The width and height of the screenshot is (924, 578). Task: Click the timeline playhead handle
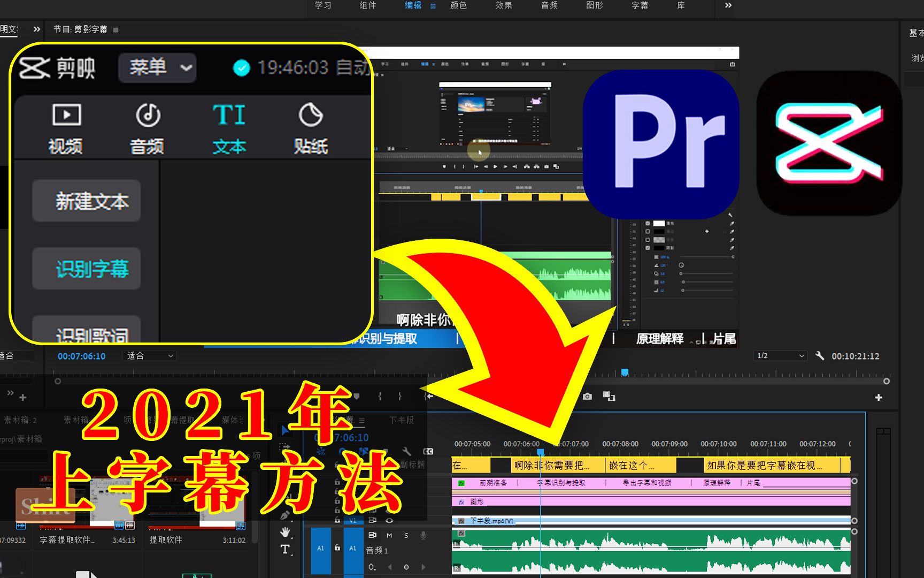tap(541, 452)
